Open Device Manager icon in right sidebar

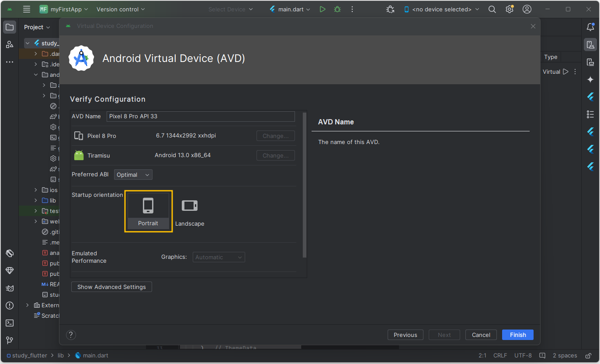pos(590,45)
